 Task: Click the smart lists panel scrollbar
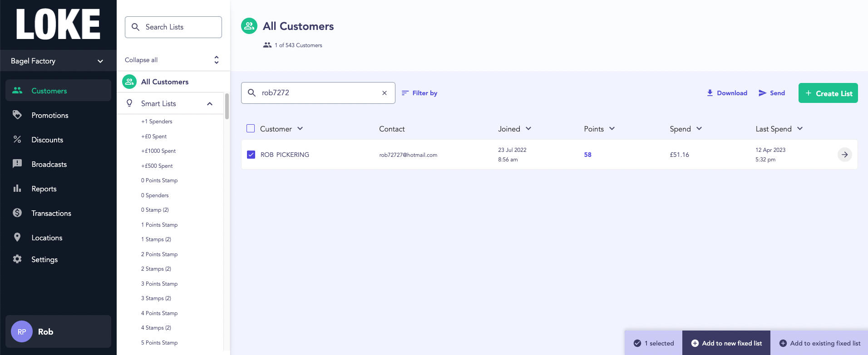(227, 106)
